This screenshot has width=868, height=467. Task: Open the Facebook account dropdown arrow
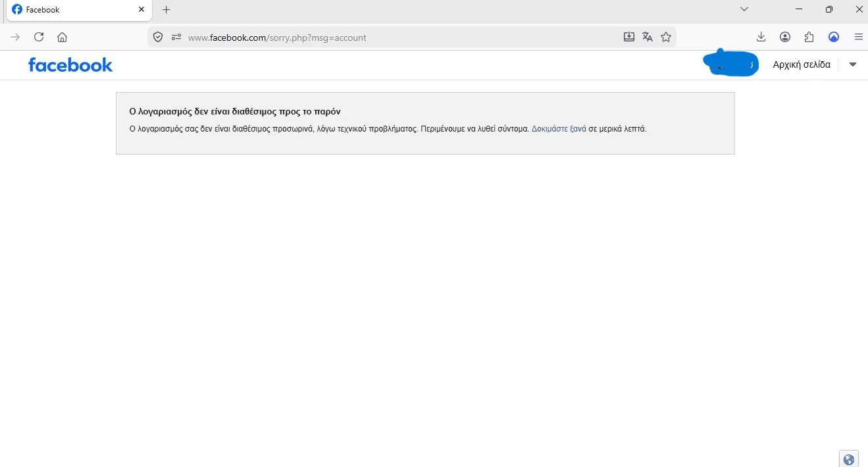click(853, 64)
